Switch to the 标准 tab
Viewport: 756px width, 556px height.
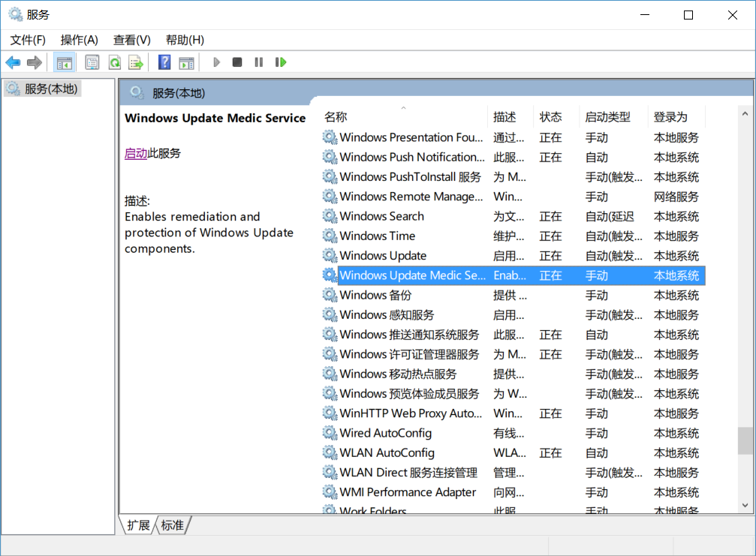pos(172,525)
